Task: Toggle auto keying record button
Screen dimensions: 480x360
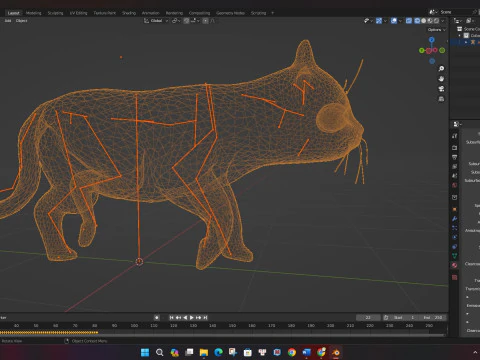Action: click(157, 317)
